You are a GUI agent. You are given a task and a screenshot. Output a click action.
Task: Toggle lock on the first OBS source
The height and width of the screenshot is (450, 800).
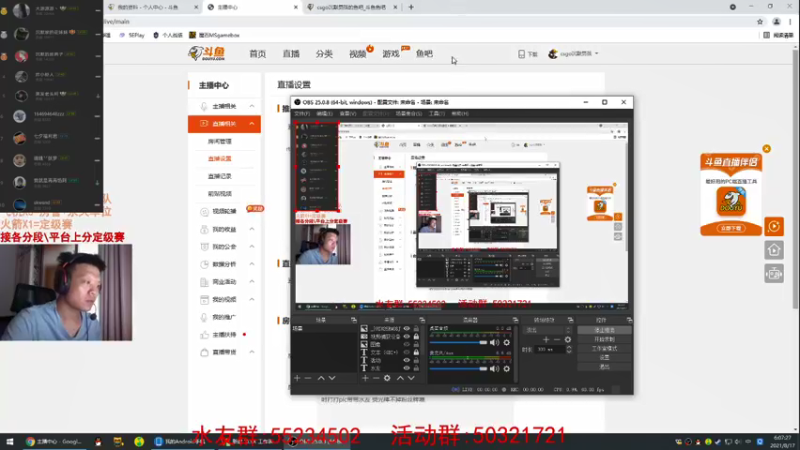pyautogui.click(x=416, y=329)
